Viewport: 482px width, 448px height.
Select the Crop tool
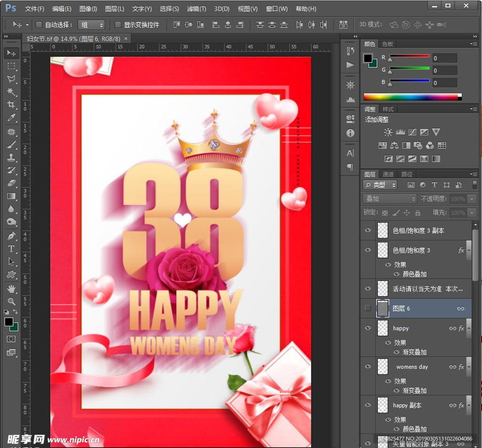click(x=11, y=104)
